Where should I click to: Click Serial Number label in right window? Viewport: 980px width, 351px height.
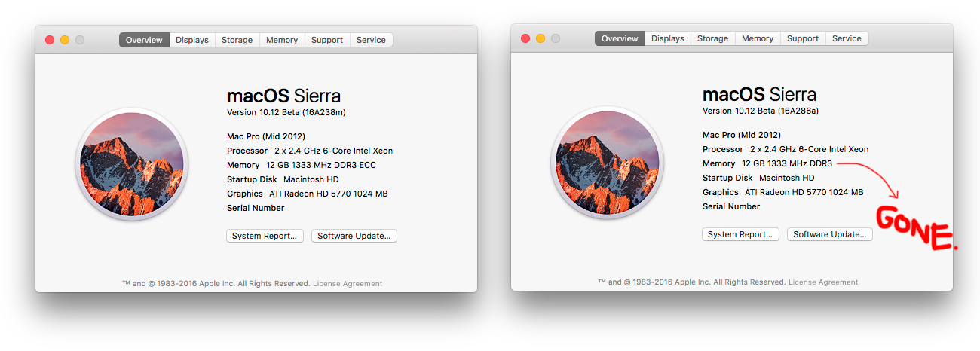pos(731,206)
